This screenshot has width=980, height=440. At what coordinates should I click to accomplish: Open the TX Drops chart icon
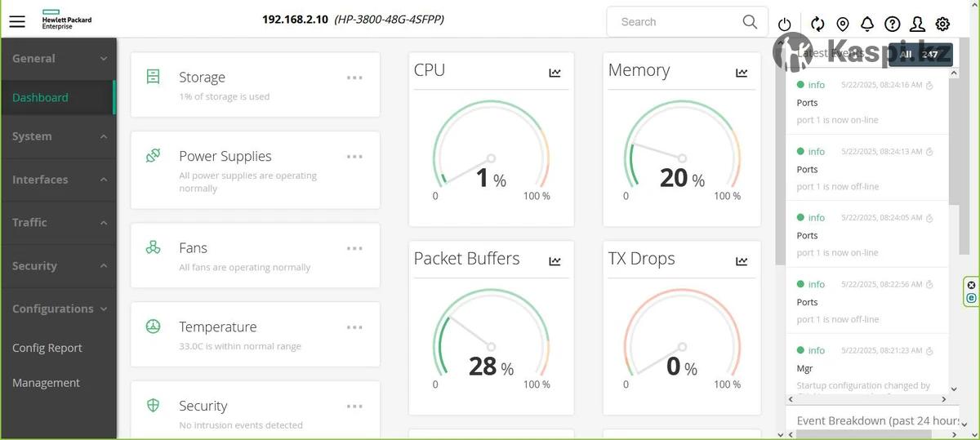(742, 261)
